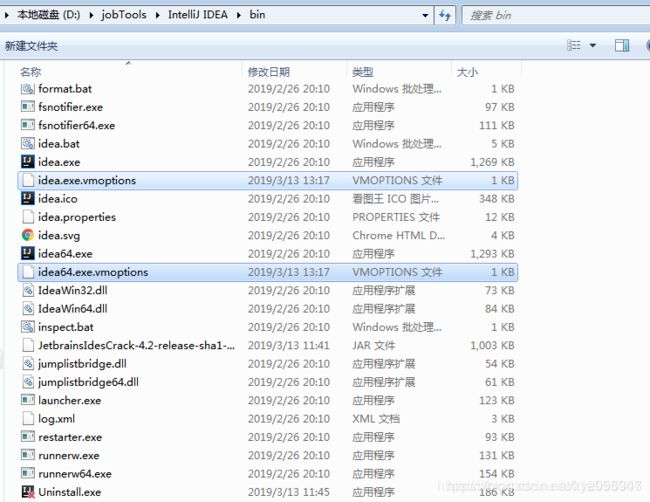Click the idea.ico IntelliJ icon
Image resolution: width=650 pixels, height=502 pixels.
pyautogui.click(x=28, y=199)
